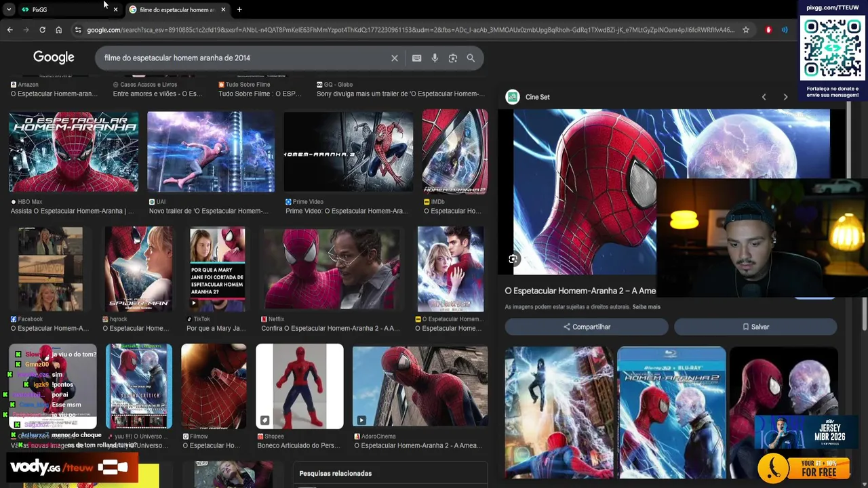Open the Shopee action figure thumbnail
Viewport: 868px width, 488px height.
click(300, 386)
